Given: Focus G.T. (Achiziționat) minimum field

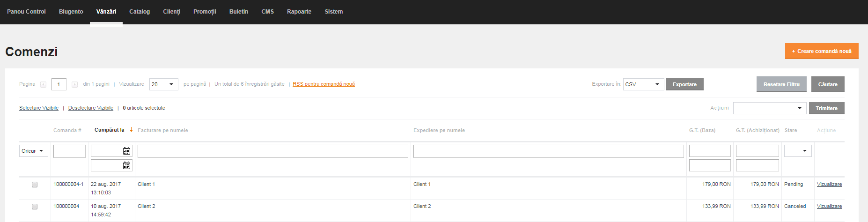Looking at the screenshot, I should pyautogui.click(x=758, y=151).
